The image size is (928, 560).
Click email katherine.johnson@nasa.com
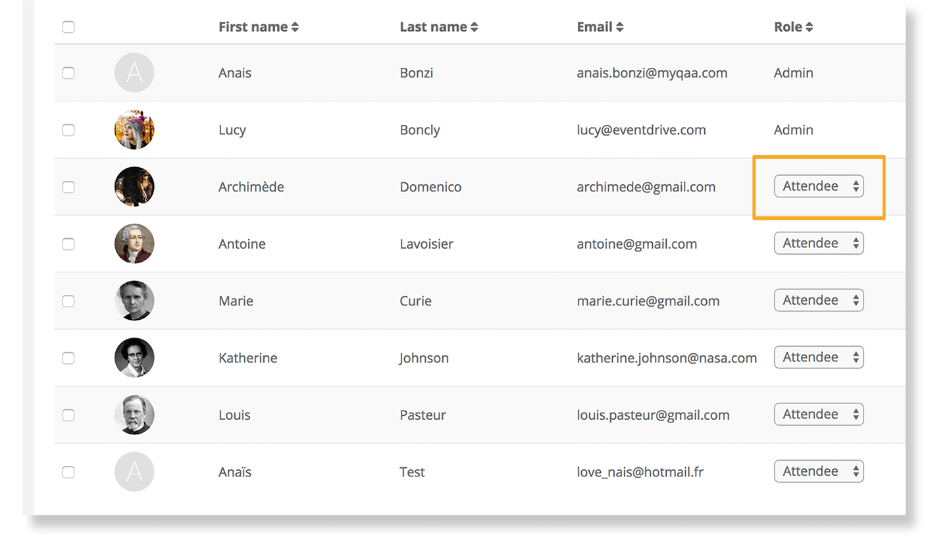(x=667, y=358)
